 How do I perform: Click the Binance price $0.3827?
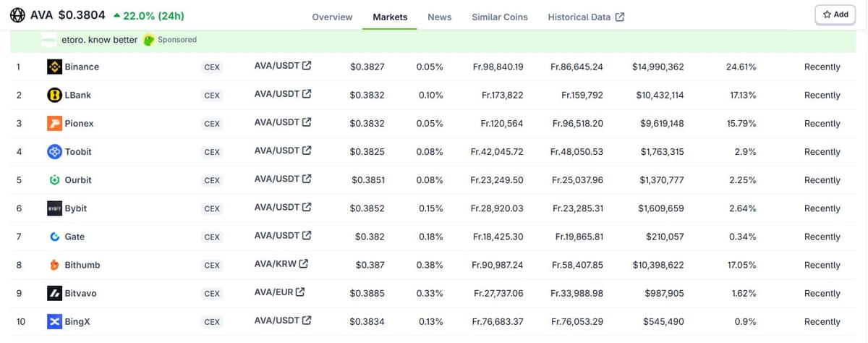pyautogui.click(x=367, y=67)
